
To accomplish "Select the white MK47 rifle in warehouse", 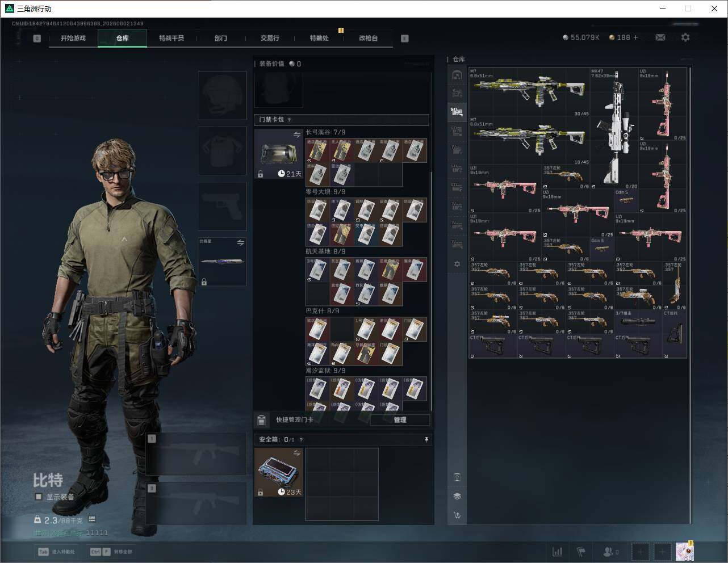I will click(x=614, y=129).
